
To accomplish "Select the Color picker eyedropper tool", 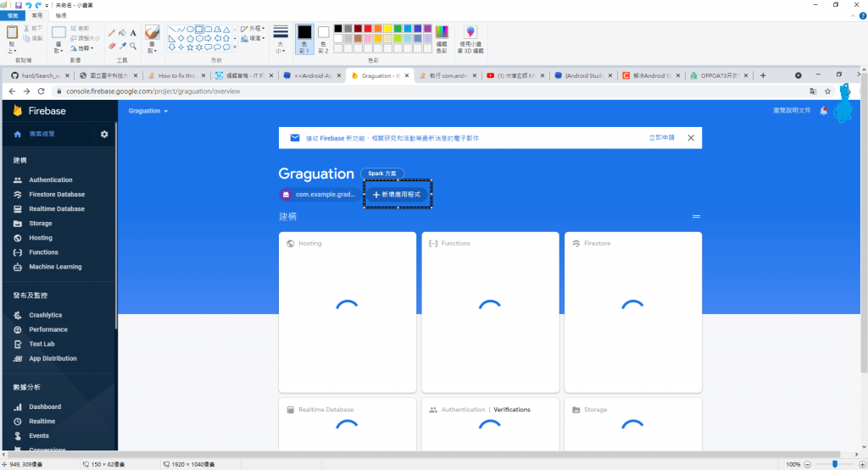I will [x=122, y=46].
